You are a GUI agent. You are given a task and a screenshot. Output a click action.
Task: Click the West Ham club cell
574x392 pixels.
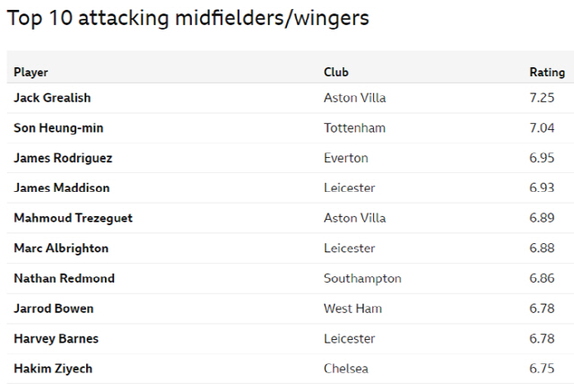352,309
